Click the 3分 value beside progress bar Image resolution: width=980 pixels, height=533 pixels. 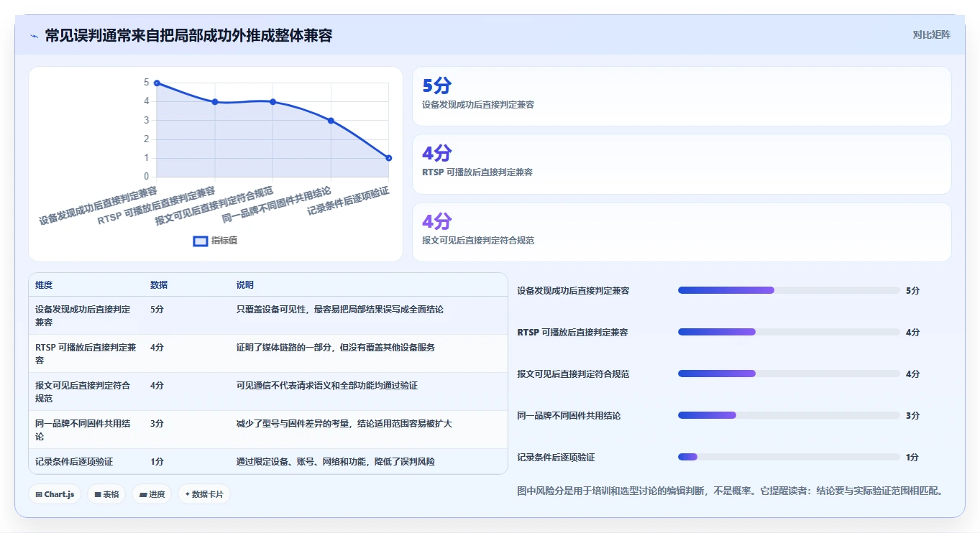click(913, 415)
